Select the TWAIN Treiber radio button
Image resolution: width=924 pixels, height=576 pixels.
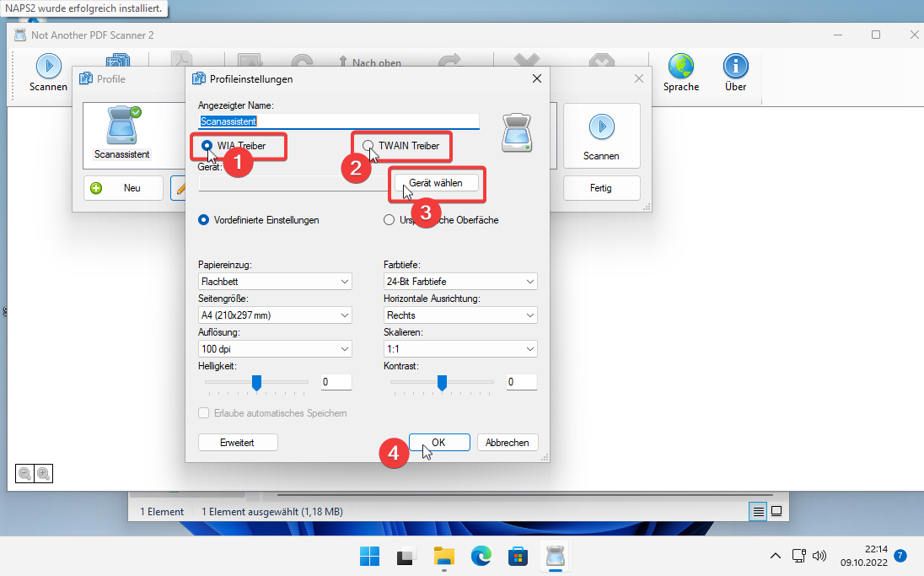(x=368, y=146)
